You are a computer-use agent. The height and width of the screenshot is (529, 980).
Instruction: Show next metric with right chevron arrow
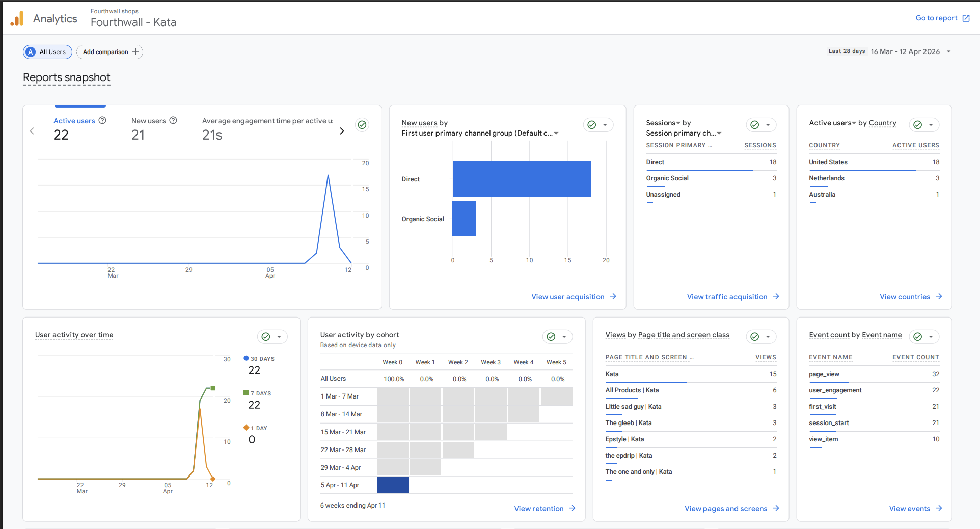coord(342,131)
